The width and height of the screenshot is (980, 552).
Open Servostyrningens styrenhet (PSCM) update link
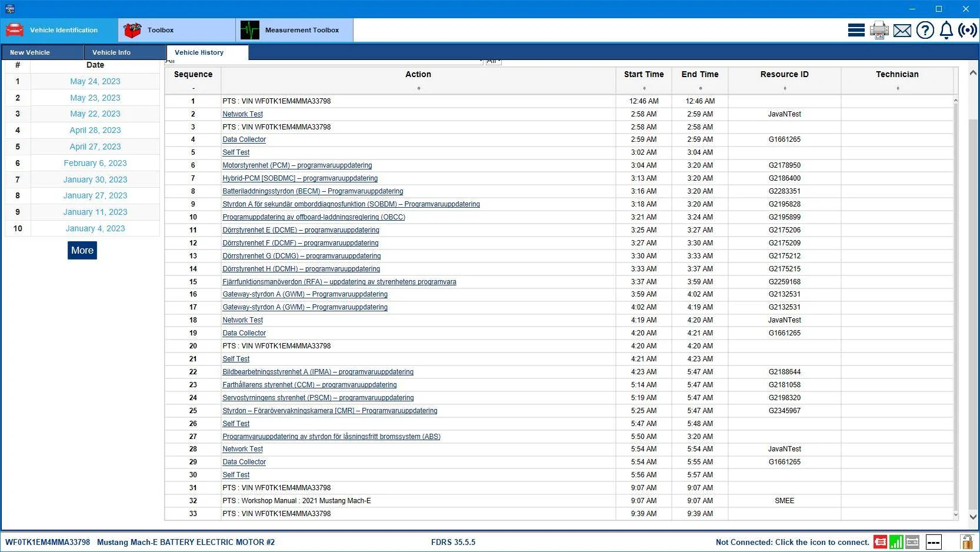pos(318,398)
